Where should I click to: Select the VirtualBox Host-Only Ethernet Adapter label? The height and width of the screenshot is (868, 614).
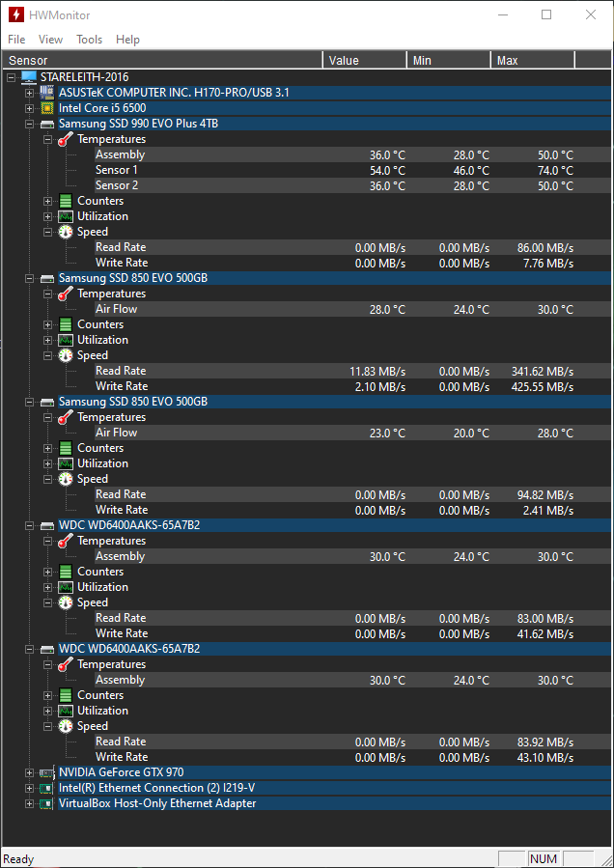157,803
